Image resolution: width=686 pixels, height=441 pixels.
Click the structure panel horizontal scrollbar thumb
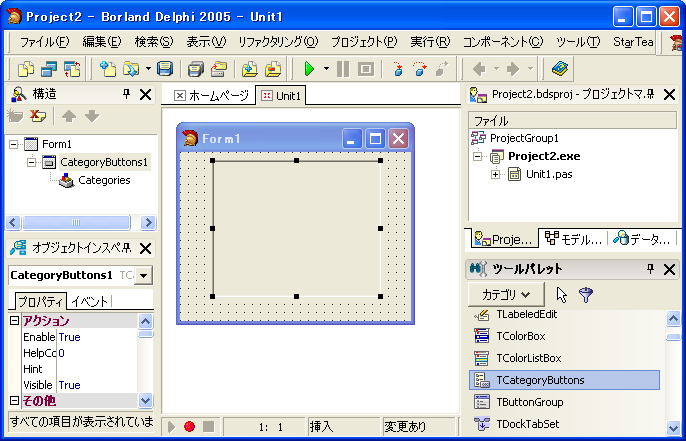tap(76, 222)
